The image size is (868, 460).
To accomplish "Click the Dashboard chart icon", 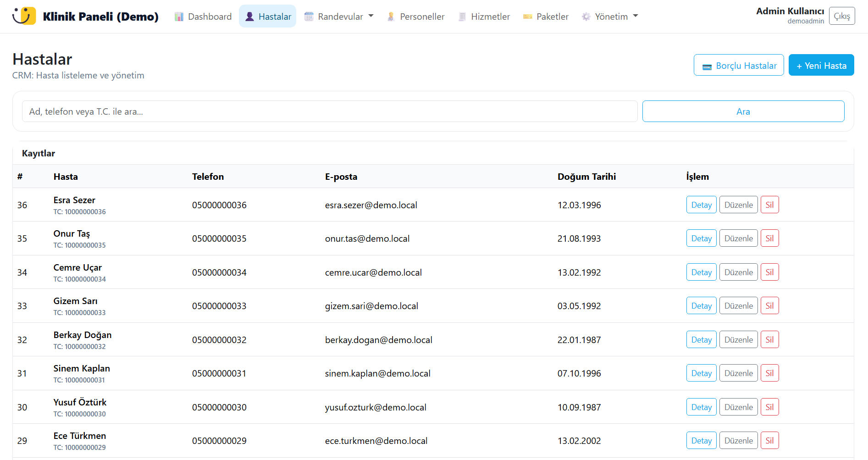I will point(179,17).
